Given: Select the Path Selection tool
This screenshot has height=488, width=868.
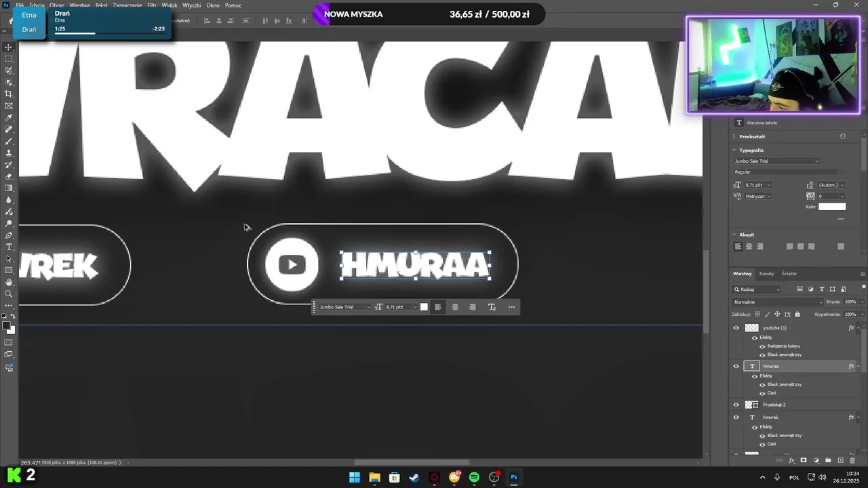Looking at the screenshot, I should point(9,259).
